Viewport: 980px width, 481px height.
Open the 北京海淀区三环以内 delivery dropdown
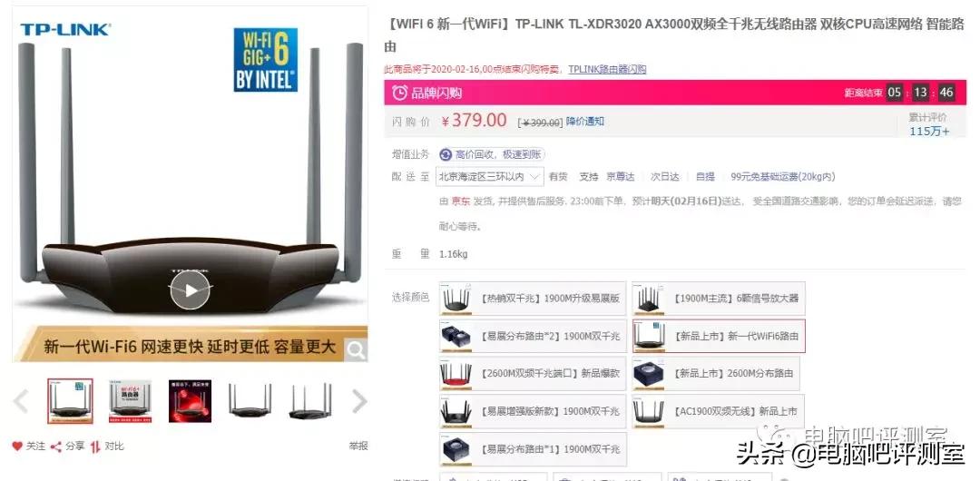(489, 177)
